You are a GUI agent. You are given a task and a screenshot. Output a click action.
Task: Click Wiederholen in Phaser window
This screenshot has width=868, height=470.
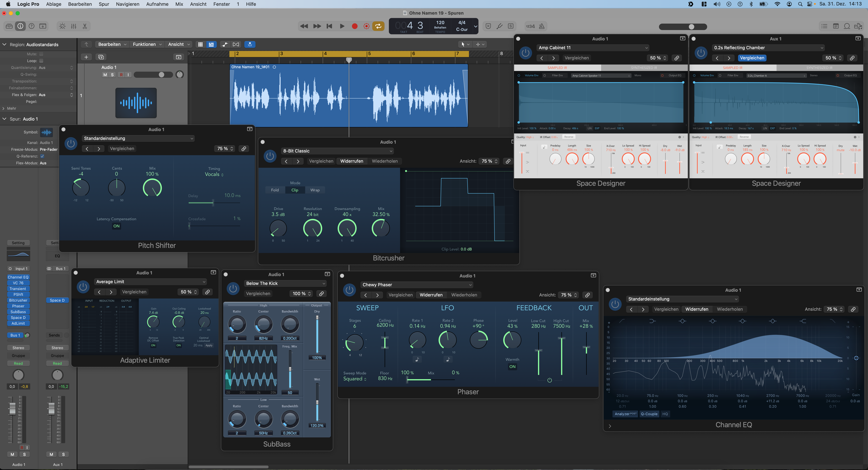tap(464, 295)
